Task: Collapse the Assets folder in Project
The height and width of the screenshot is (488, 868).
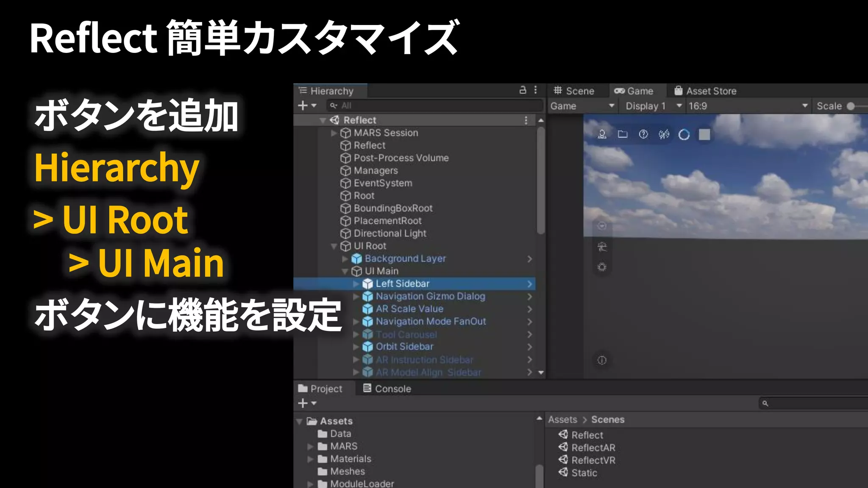Action: tap(300, 421)
